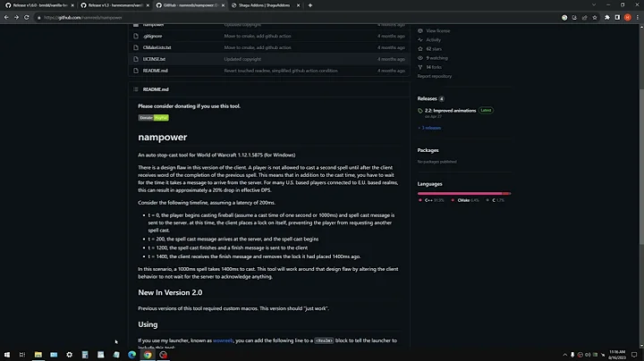View the 62 stars link
Screen dimensions: 644x361
[x=434, y=49]
